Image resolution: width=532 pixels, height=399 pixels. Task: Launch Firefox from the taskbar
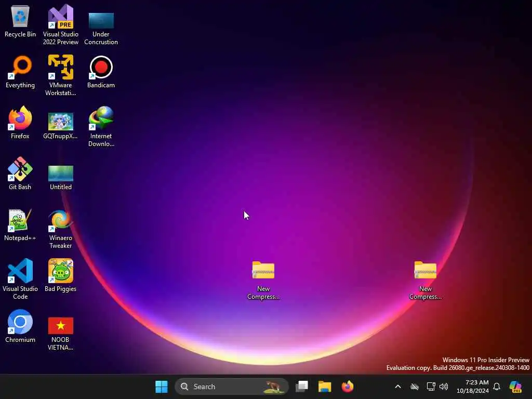(348, 387)
